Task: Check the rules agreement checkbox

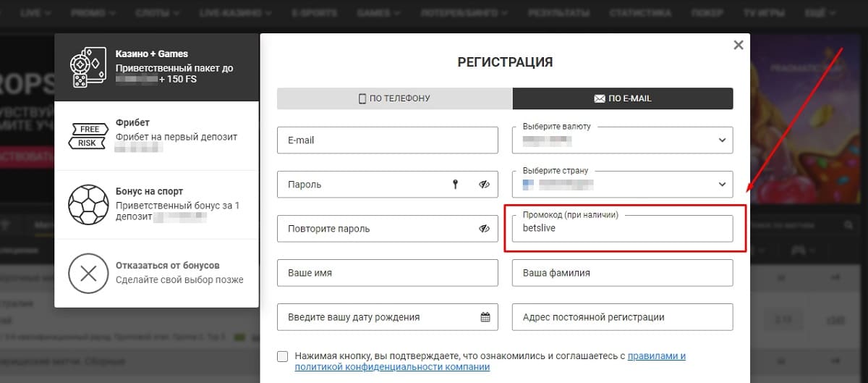Action: tap(282, 356)
